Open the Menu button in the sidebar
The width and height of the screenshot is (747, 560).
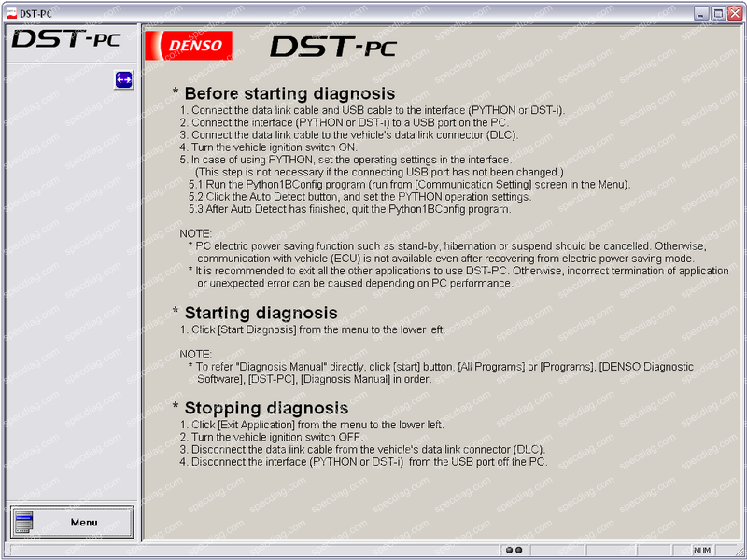72,522
